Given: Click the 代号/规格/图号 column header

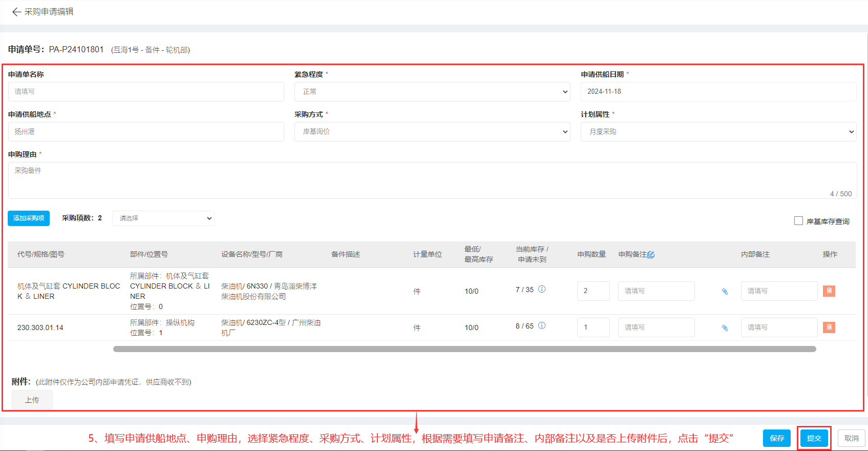Looking at the screenshot, I should point(41,254).
